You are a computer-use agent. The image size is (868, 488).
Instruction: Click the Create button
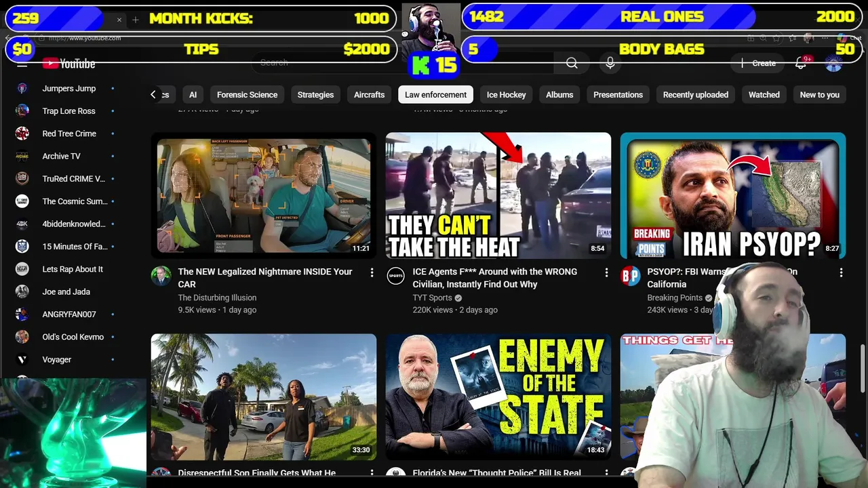click(x=759, y=63)
